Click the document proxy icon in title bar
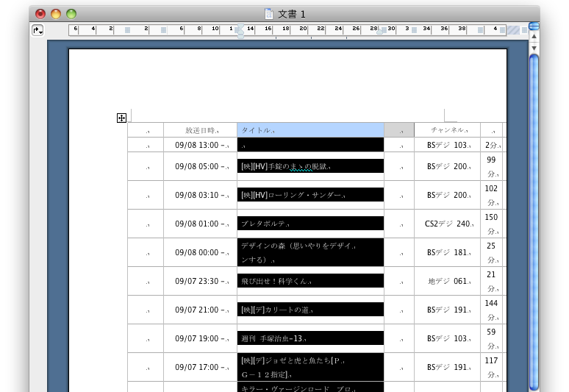This screenshot has height=392, width=569. [x=269, y=14]
